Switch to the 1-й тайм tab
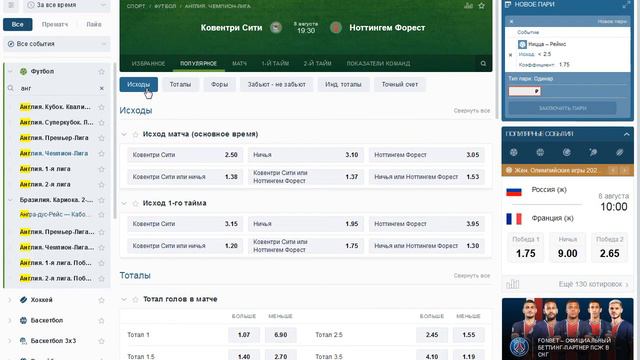 click(x=275, y=63)
